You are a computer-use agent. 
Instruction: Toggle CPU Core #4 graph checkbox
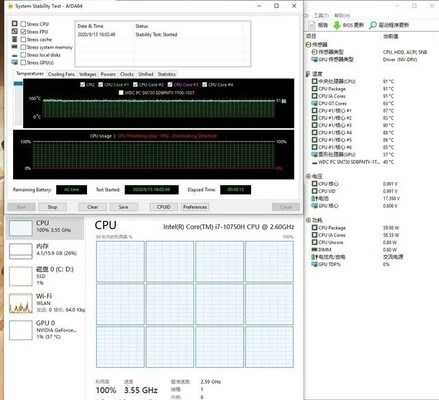tap(205, 85)
